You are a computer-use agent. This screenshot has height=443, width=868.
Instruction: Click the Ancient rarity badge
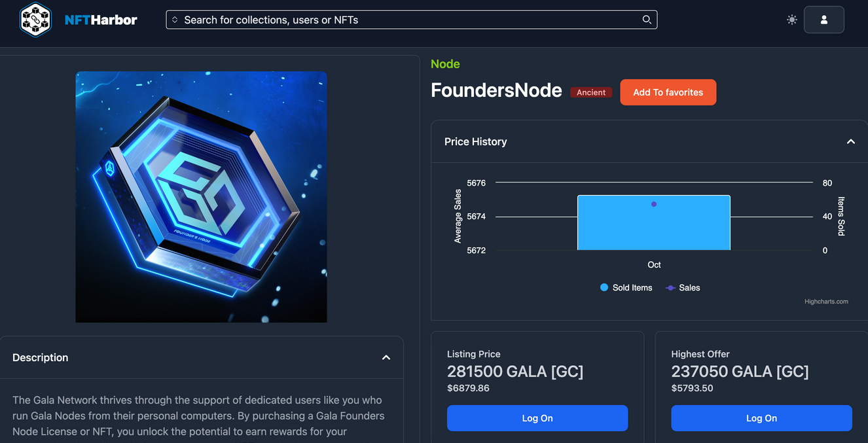point(591,92)
